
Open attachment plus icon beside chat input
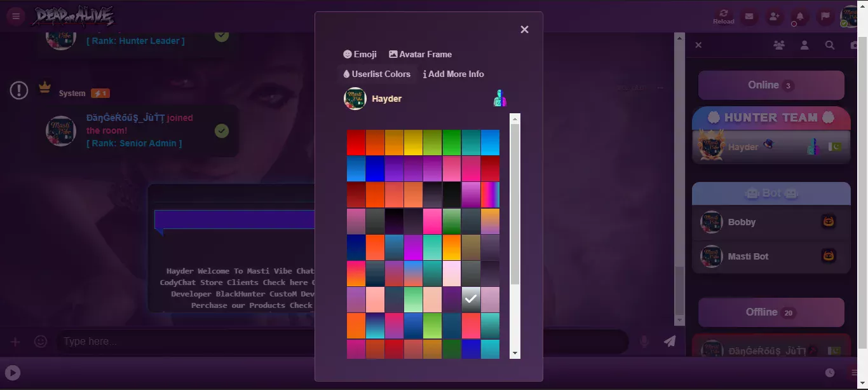(15, 342)
